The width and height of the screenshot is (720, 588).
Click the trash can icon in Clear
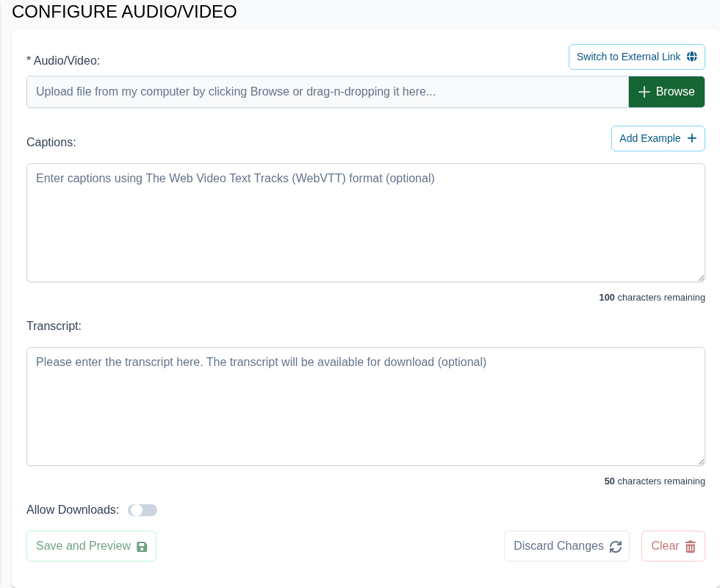(690, 547)
